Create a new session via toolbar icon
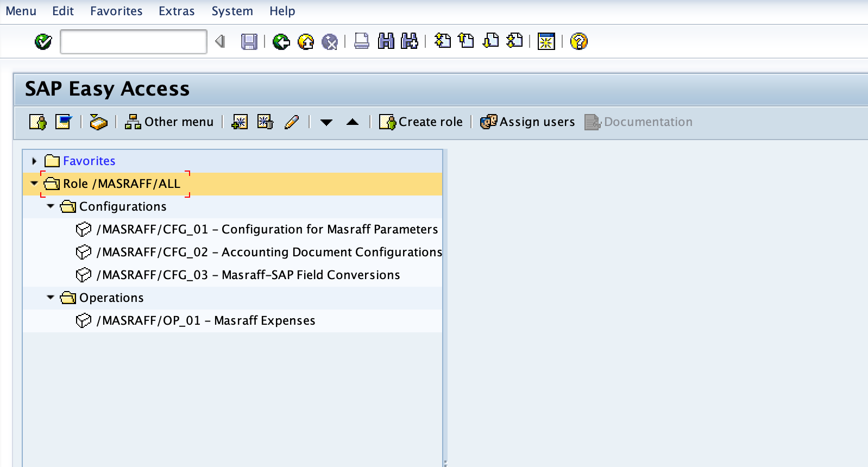Screen dimensions: 868x467 click(x=546, y=41)
